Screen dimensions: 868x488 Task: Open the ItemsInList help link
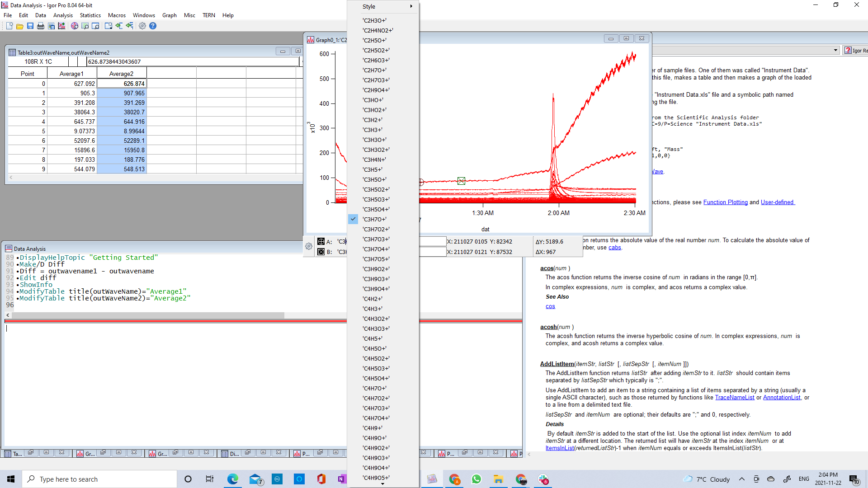point(560,448)
